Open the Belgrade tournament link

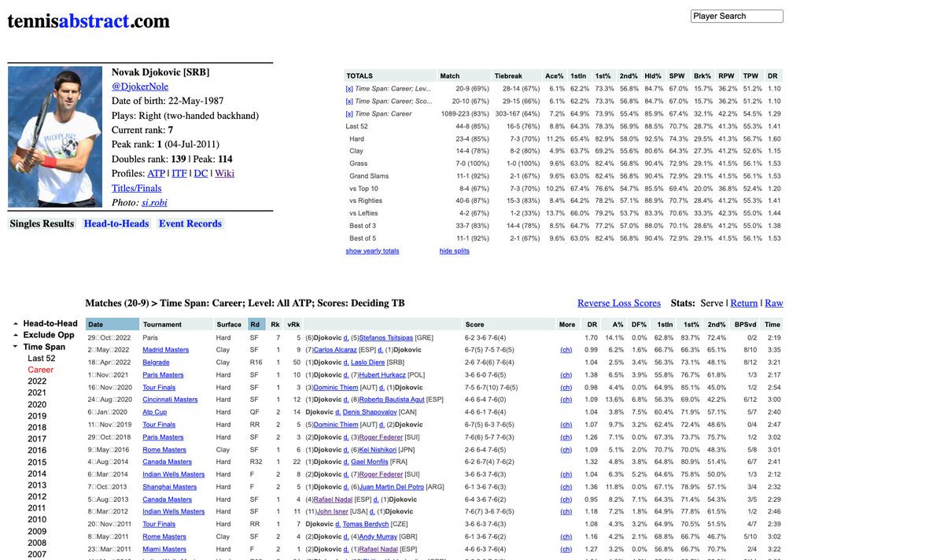156,363
